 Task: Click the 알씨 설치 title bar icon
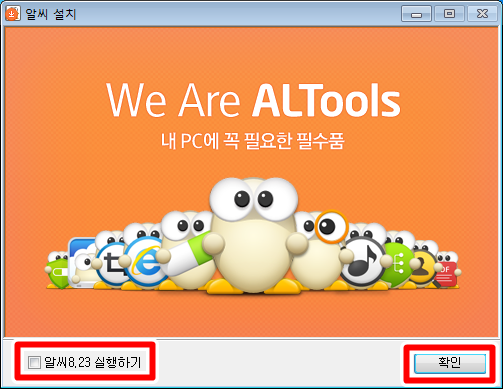tap(13, 14)
